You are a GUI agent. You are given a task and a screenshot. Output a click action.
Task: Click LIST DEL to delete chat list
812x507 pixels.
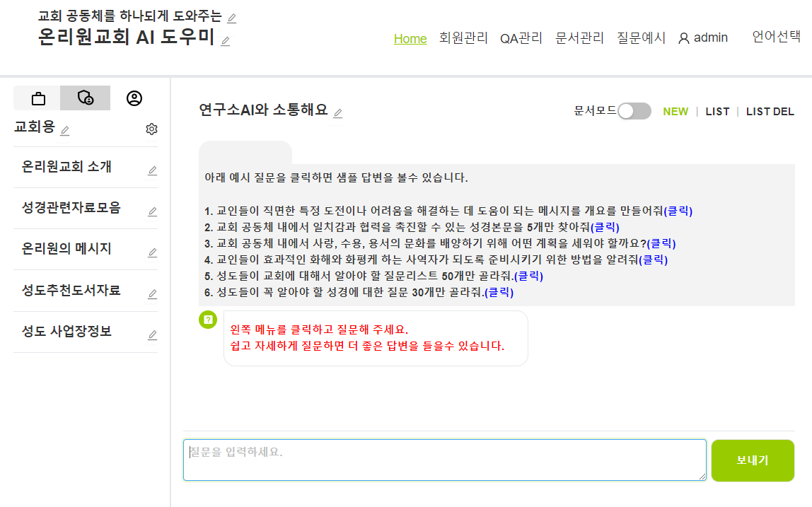770,112
